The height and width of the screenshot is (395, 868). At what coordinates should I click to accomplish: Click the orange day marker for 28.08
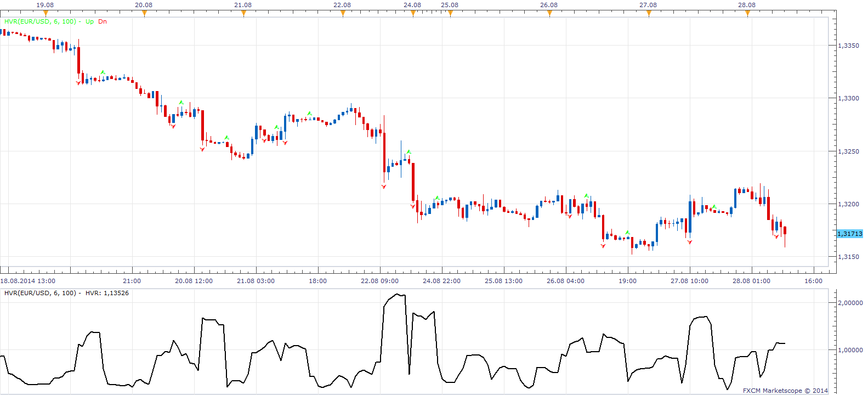[x=747, y=14]
